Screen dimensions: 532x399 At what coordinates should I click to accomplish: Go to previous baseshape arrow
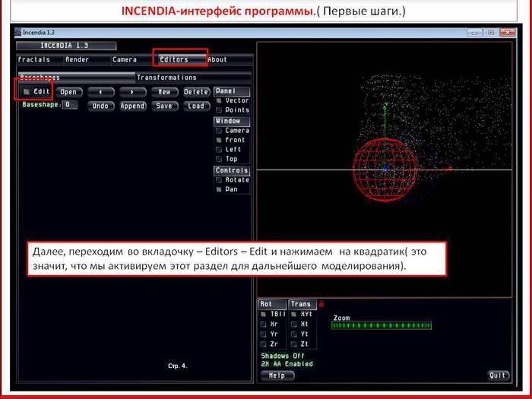[100, 92]
